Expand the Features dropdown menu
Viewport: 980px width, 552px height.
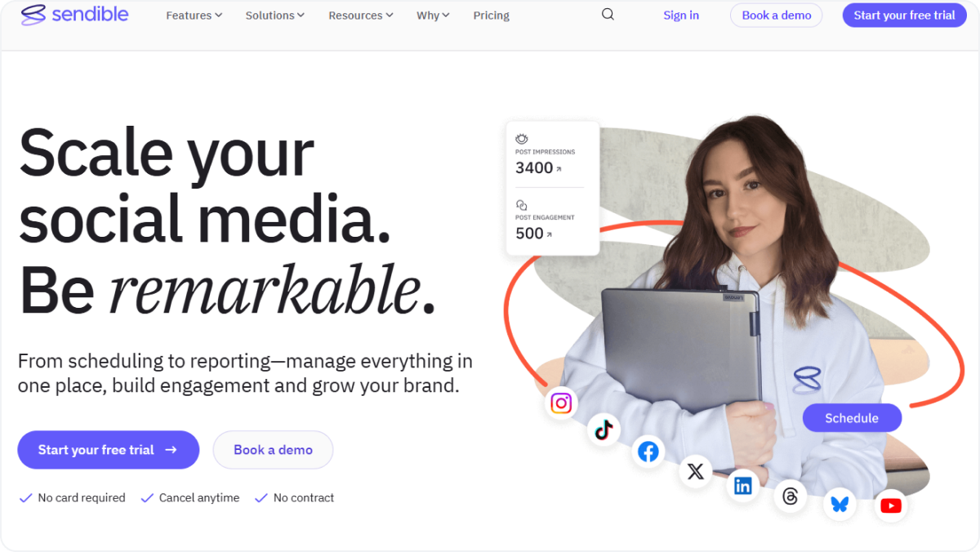(194, 16)
